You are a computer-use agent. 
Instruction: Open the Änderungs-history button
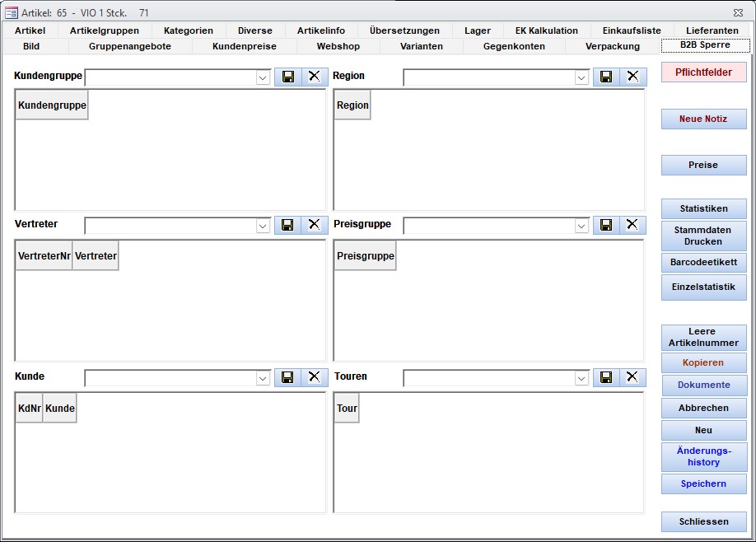(703, 456)
